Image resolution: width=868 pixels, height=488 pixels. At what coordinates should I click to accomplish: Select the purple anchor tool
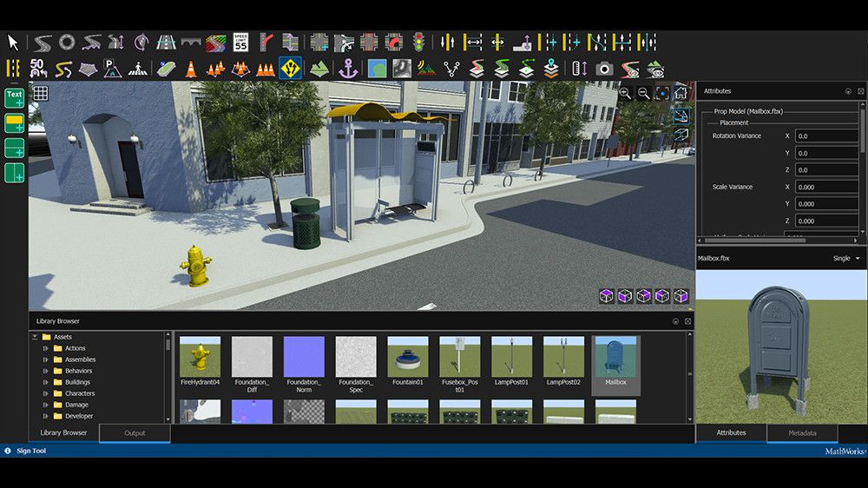[348, 69]
